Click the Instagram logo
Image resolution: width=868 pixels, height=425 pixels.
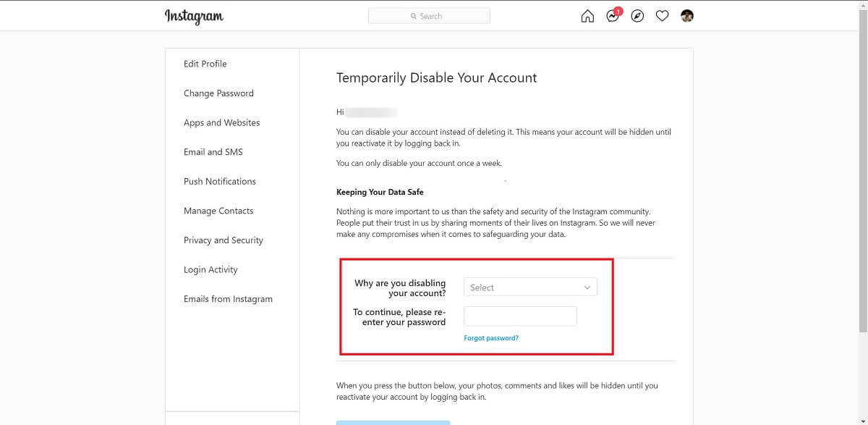tap(194, 16)
